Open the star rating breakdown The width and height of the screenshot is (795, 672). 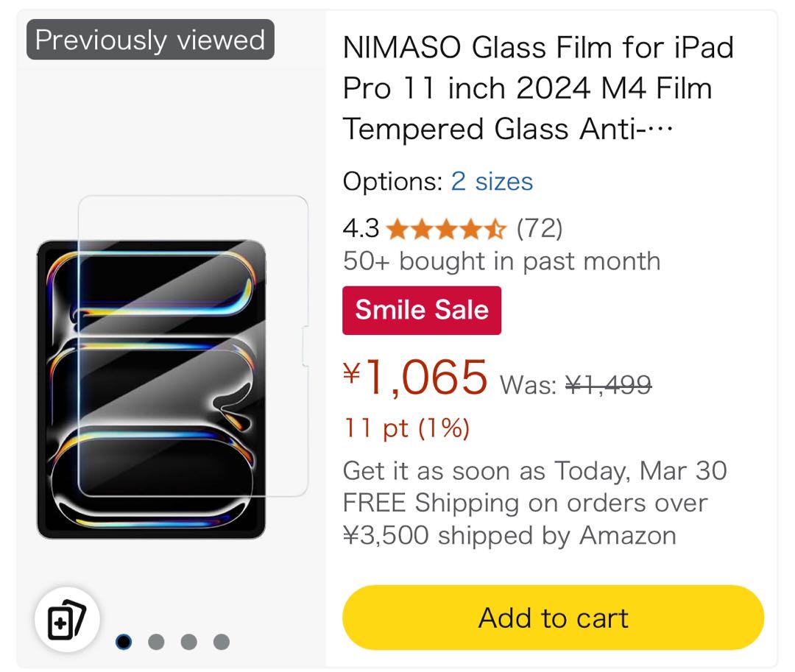(x=446, y=229)
